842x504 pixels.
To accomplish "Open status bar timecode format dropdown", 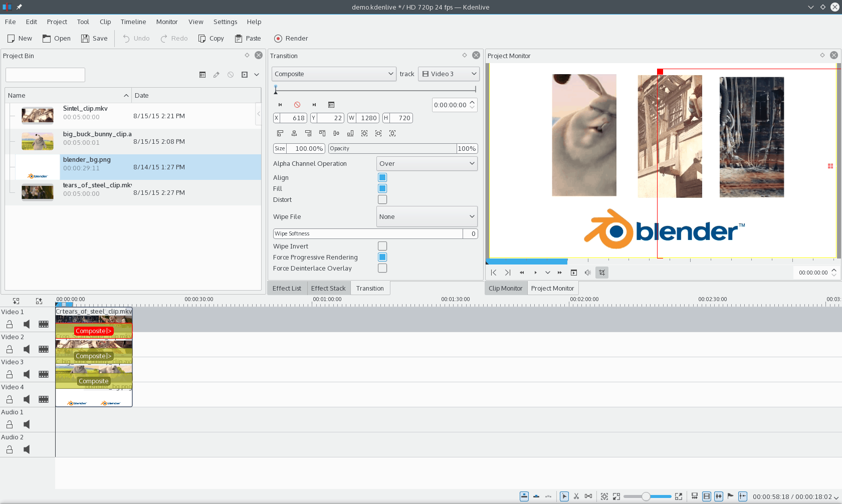I will 836,497.
